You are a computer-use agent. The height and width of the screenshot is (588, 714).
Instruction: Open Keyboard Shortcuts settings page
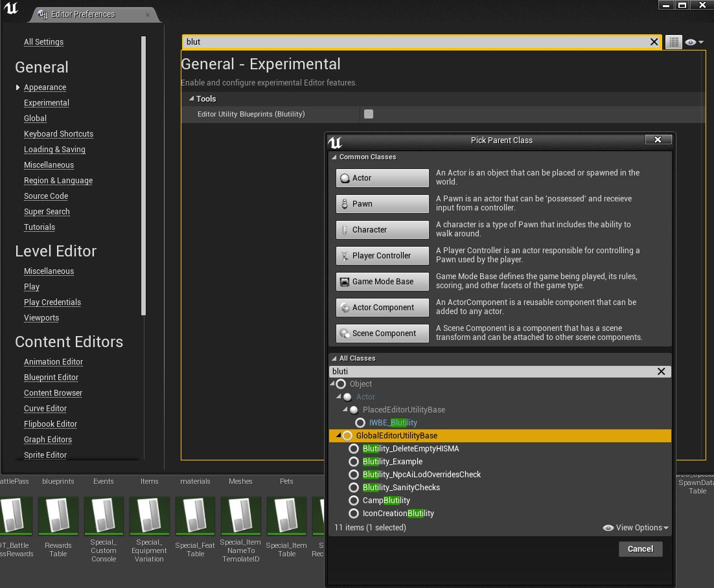click(58, 134)
